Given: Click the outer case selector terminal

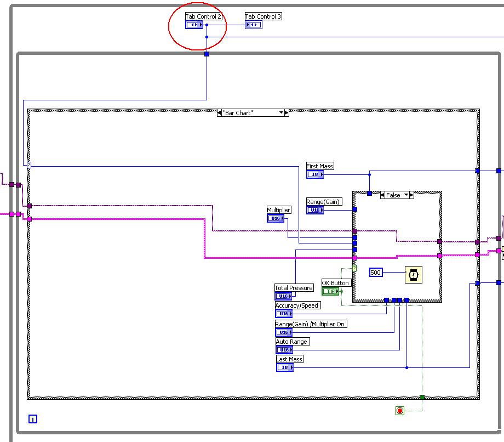Looking at the screenshot, I should 29,165.
